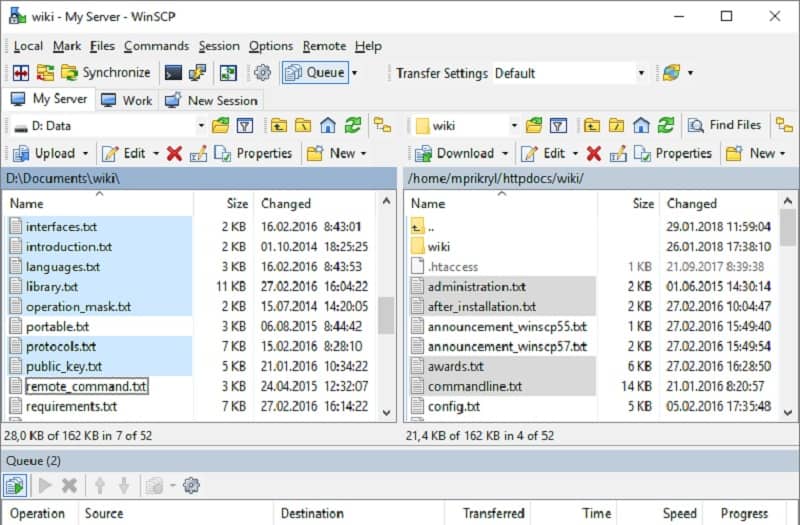
Task: Open the Mark menu
Action: [67, 46]
